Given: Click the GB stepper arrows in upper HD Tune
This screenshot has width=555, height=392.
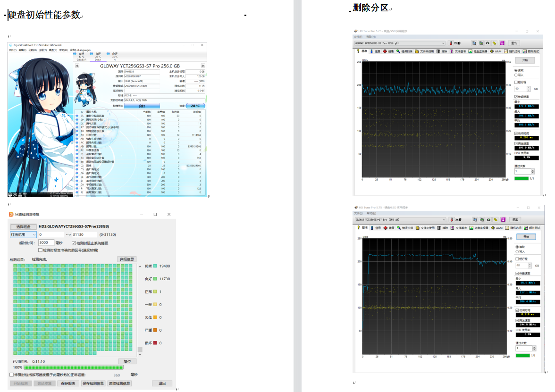Looking at the screenshot, I should (x=529, y=89).
